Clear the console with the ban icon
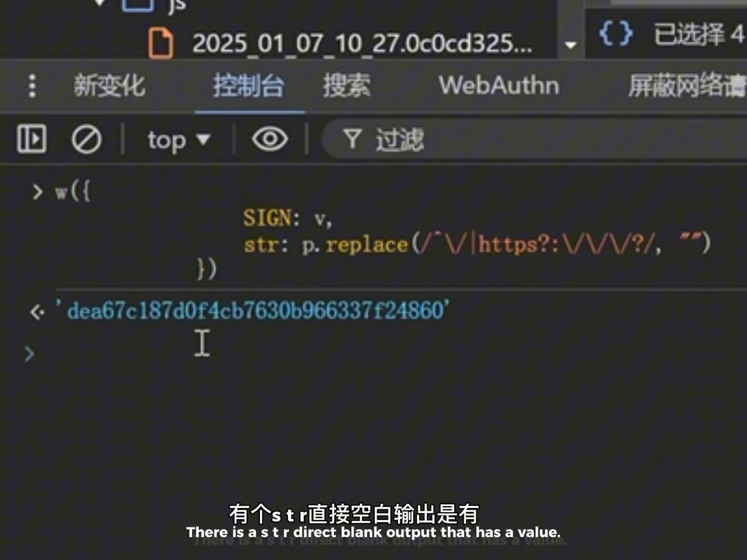This screenshot has height=560, width=747. coord(86,139)
